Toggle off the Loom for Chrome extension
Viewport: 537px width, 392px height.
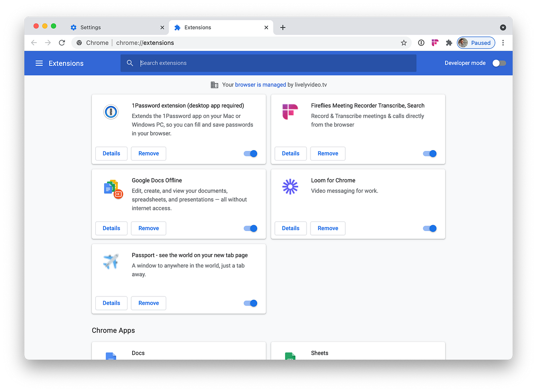429,228
